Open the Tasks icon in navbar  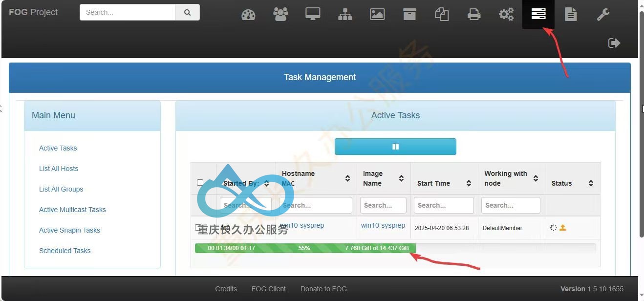pyautogui.click(x=538, y=14)
